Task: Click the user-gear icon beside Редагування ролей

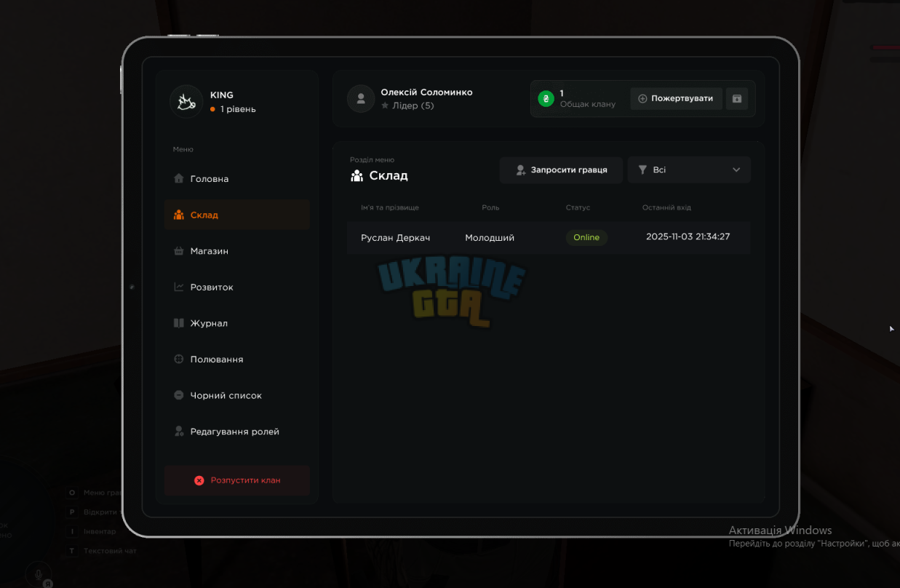Action: coord(179,432)
